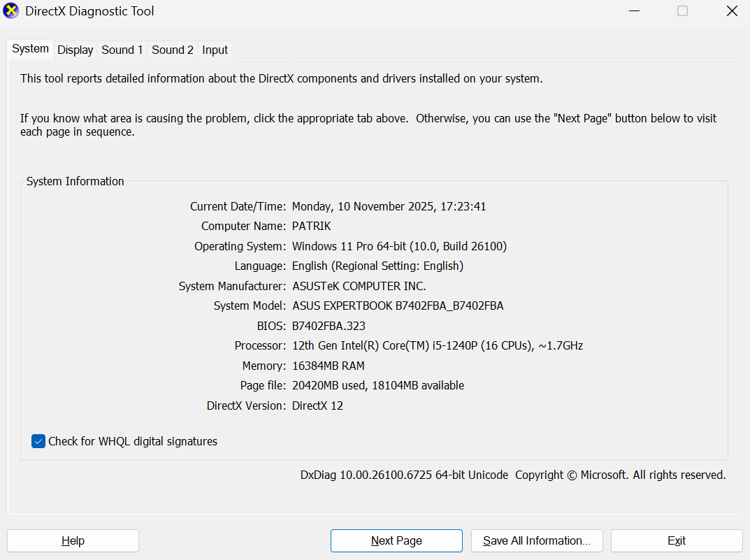The width and height of the screenshot is (750, 560).
Task: View the Input tab
Action: (x=214, y=50)
